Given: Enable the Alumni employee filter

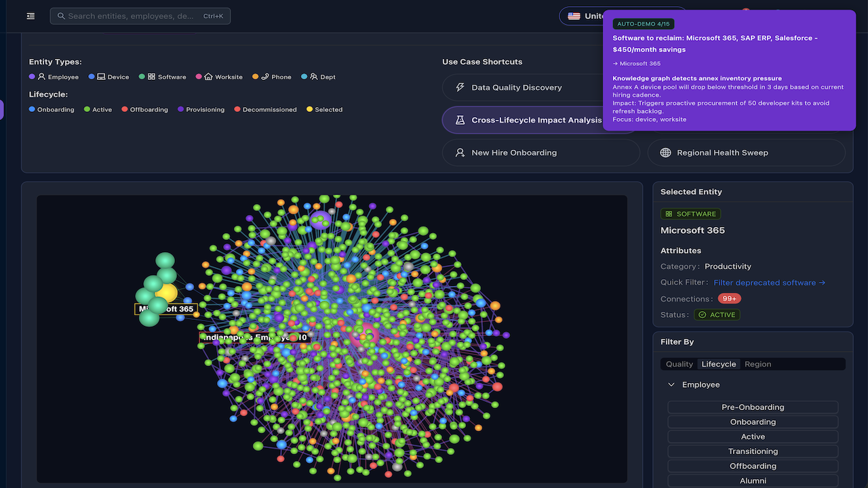Looking at the screenshot, I should pos(753,481).
